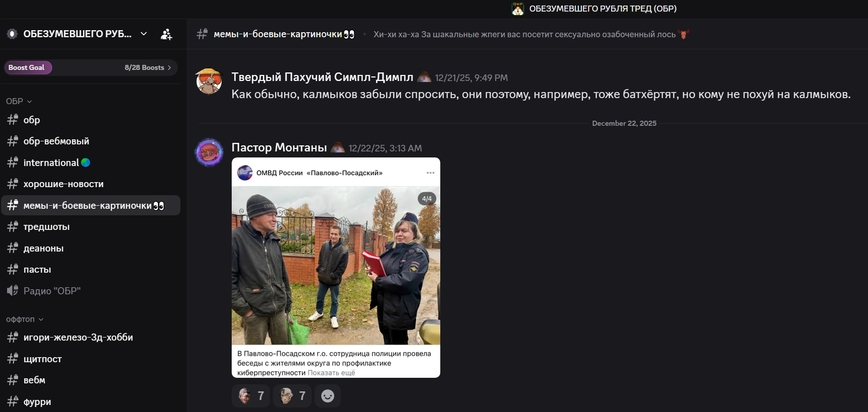868x412 pixels.
Task: Click Показать ещё link in embed
Action: click(x=331, y=373)
